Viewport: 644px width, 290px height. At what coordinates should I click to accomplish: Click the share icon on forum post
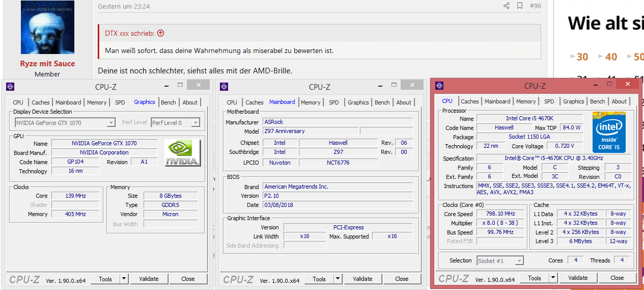click(506, 6)
